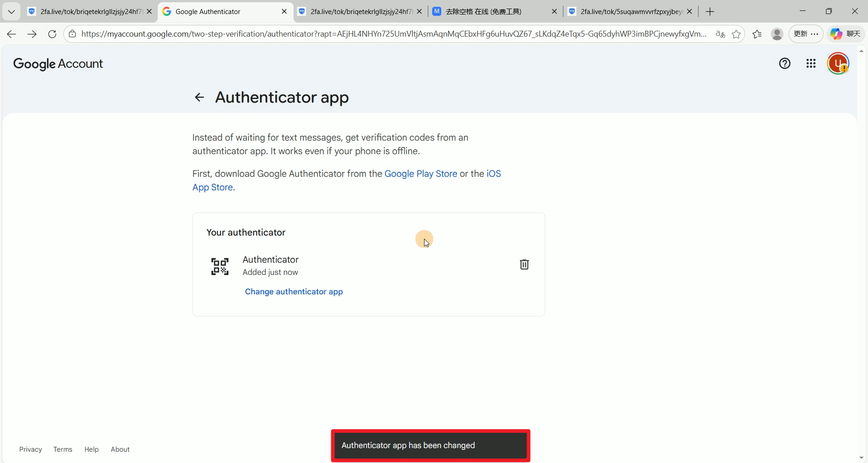Image resolution: width=868 pixels, height=463 pixels.
Task: Bookmark this page with star icon
Action: [736, 34]
